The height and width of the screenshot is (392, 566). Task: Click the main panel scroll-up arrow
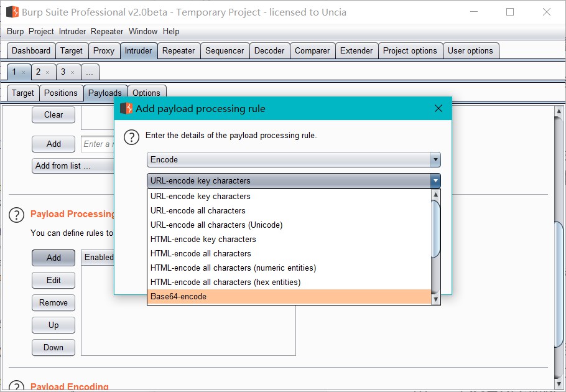point(559,111)
